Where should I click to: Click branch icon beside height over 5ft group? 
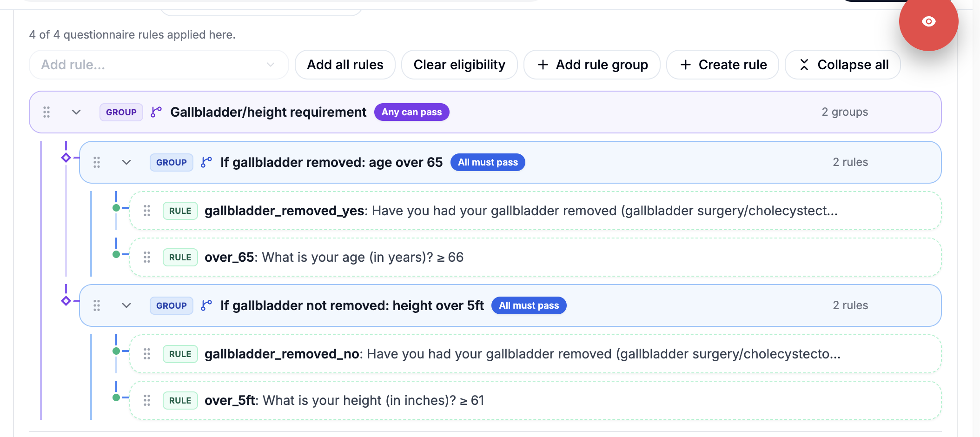(x=206, y=305)
